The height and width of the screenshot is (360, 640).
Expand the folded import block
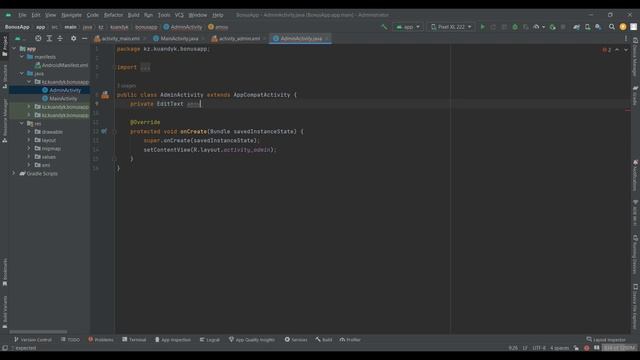click(145, 67)
